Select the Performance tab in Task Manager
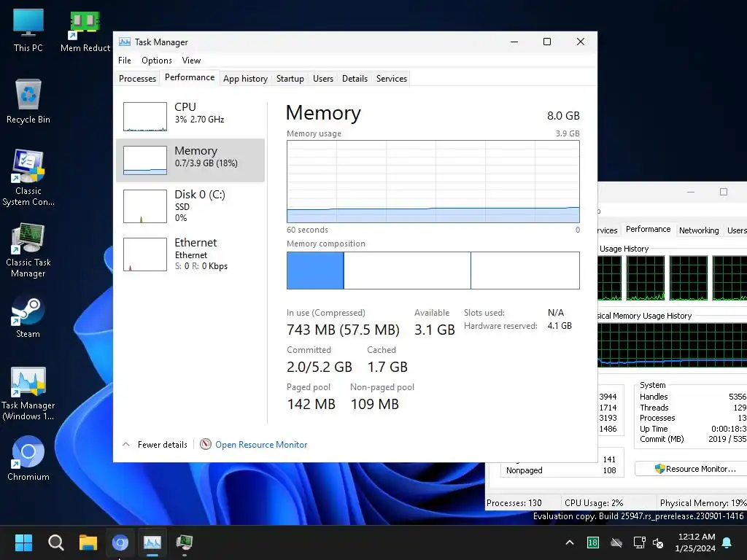This screenshot has height=560, width=747. 190,77
